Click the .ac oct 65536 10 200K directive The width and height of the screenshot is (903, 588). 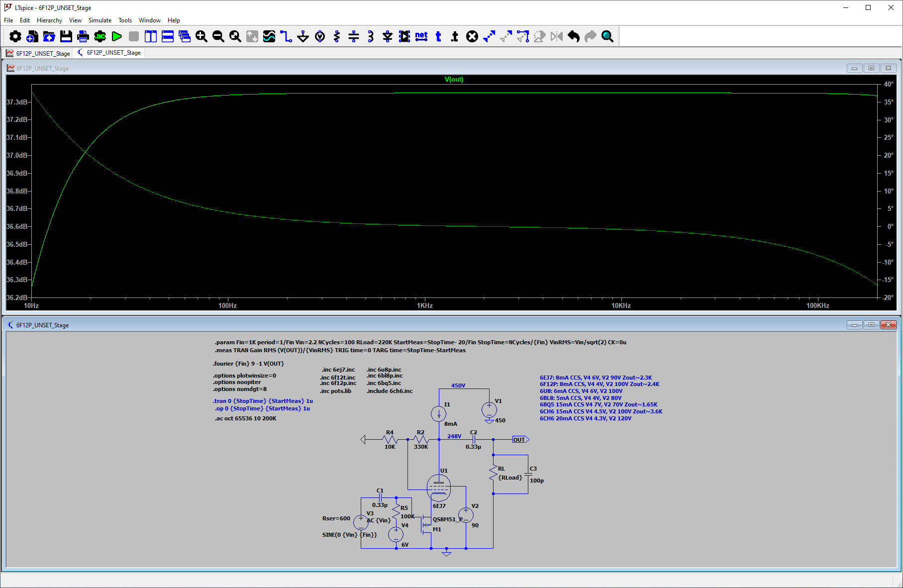[246, 419]
